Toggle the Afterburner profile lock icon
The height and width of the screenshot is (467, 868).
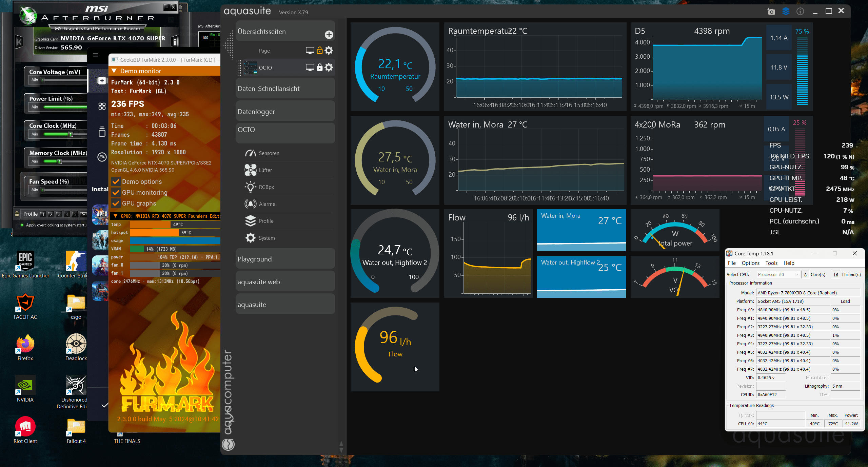[17, 214]
